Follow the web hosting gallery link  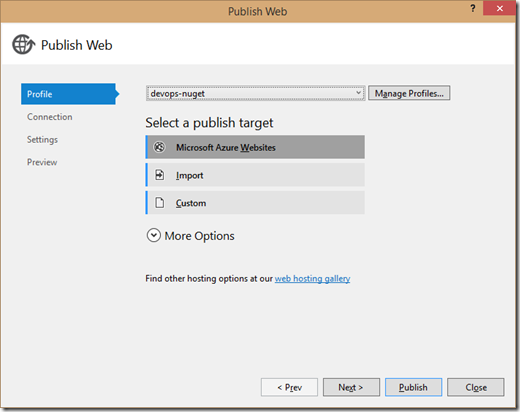tap(312, 278)
